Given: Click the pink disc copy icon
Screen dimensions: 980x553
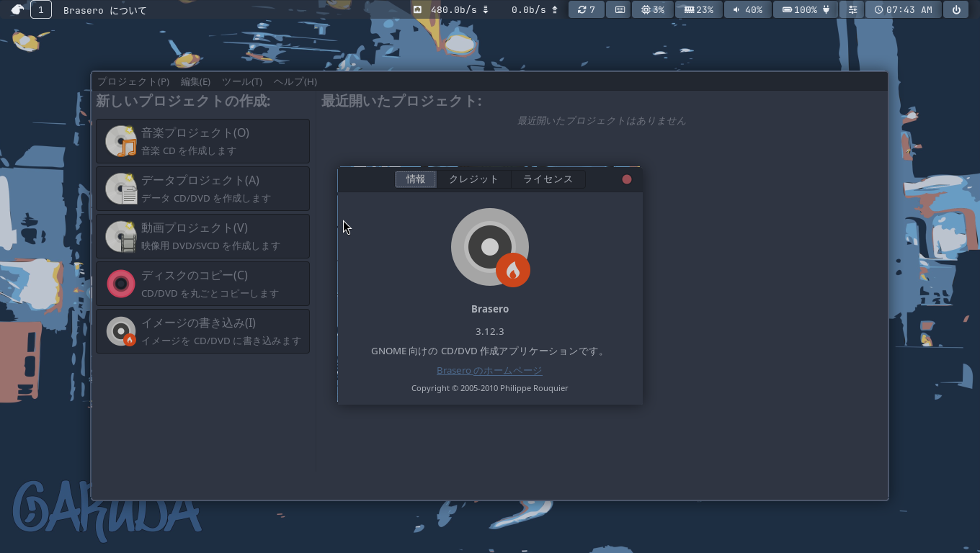Looking at the screenshot, I should (x=121, y=284).
